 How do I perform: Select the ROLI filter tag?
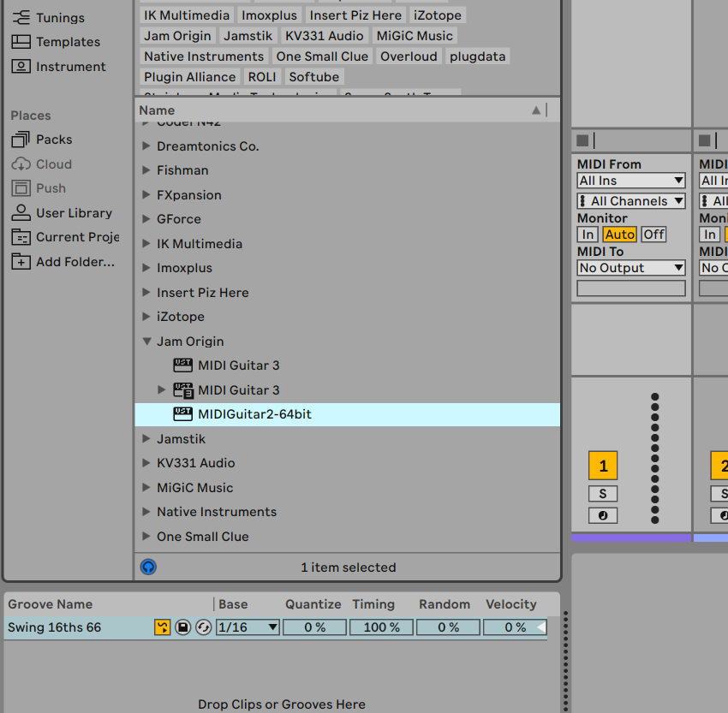pyautogui.click(x=262, y=76)
